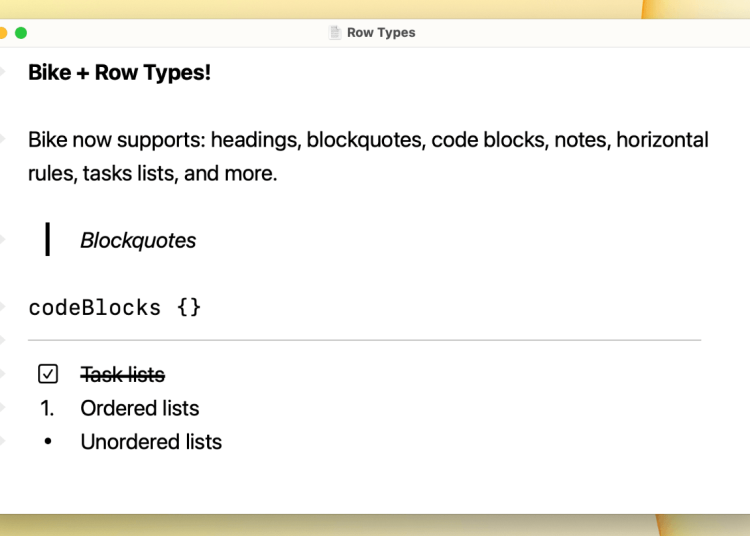Click the green full-screen window button
Image resolution: width=750 pixels, height=536 pixels.
(x=21, y=33)
